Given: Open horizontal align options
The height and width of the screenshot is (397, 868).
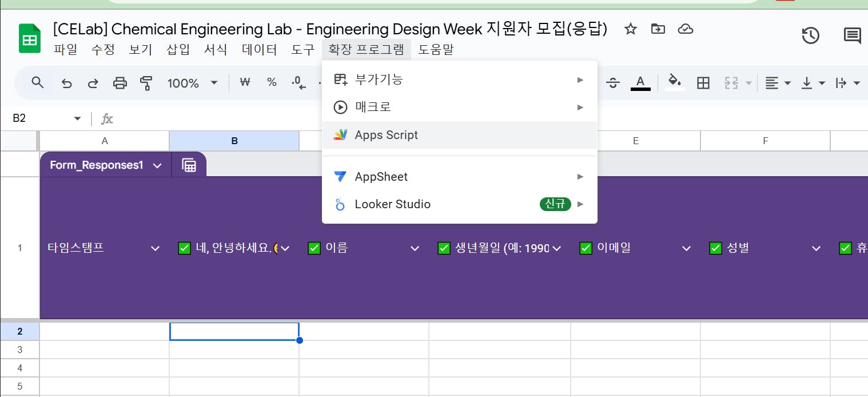Looking at the screenshot, I should [x=778, y=83].
